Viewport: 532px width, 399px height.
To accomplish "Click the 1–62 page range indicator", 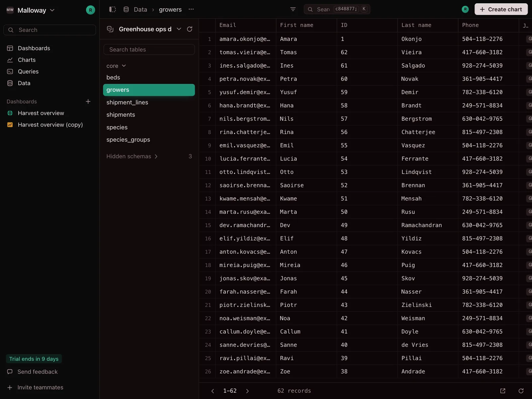I will (x=230, y=391).
